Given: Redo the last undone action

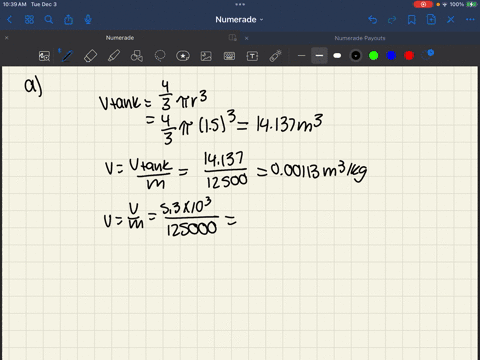Looking at the screenshot, I should (x=392, y=20).
